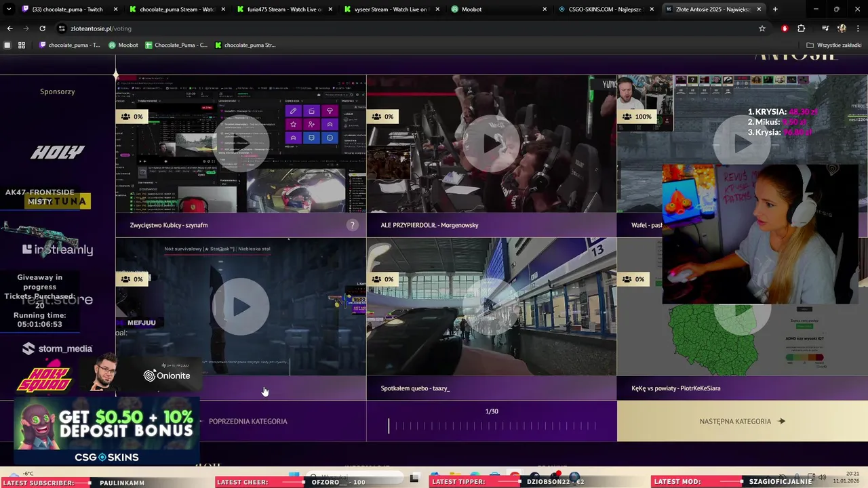Open the Extensions puzzle icon
The image size is (868, 488).
click(802, 28)
